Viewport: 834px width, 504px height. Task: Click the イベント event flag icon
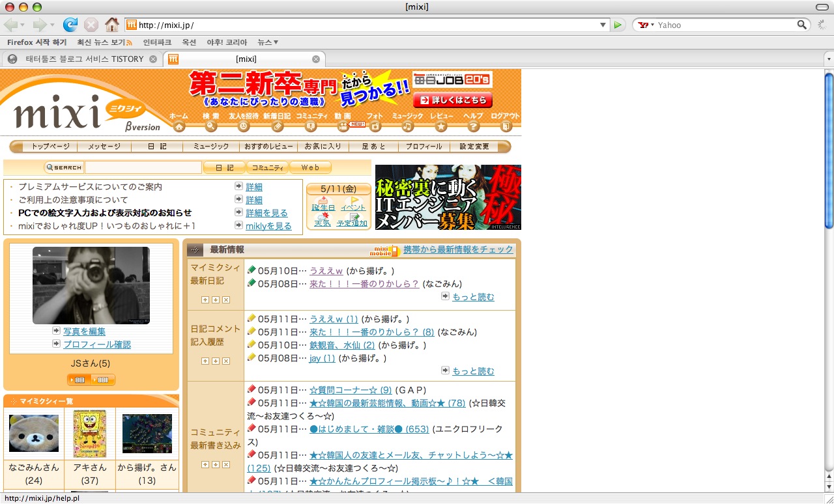click(x=354, y=200)
